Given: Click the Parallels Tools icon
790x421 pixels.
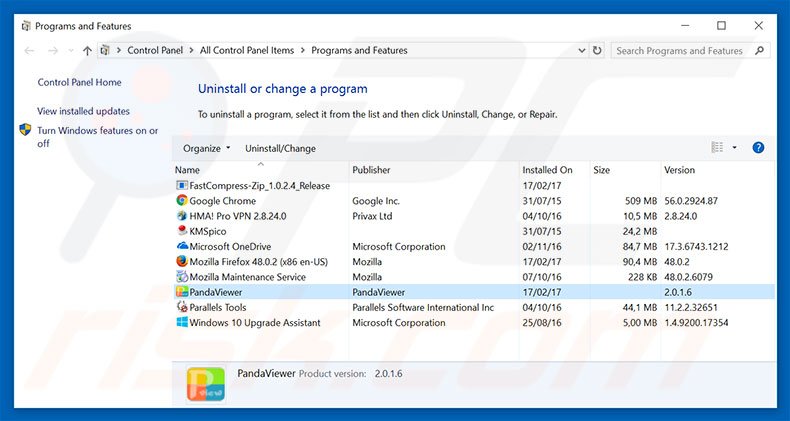Looking at the screenshot, I should (x=182, y=307).
